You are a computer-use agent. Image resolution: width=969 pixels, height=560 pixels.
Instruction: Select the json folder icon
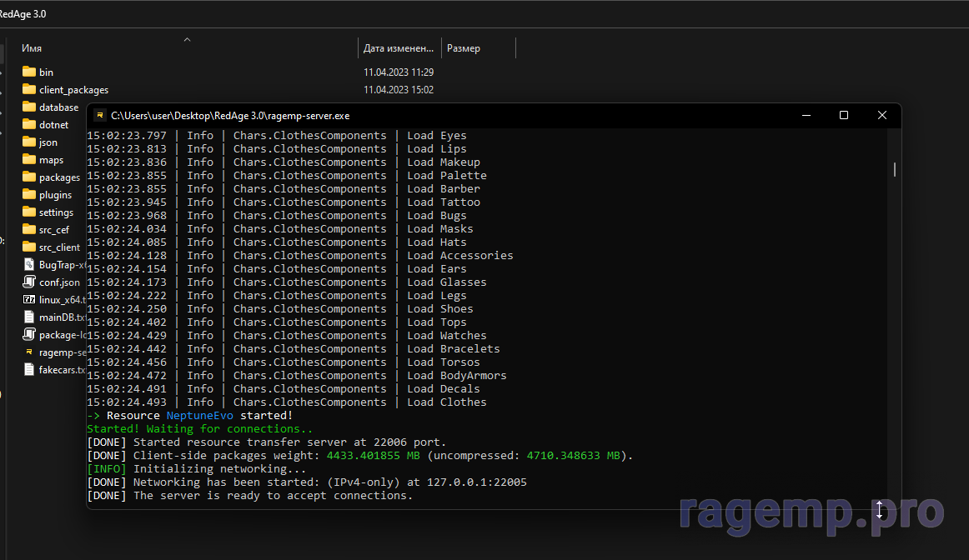point(29,142)
